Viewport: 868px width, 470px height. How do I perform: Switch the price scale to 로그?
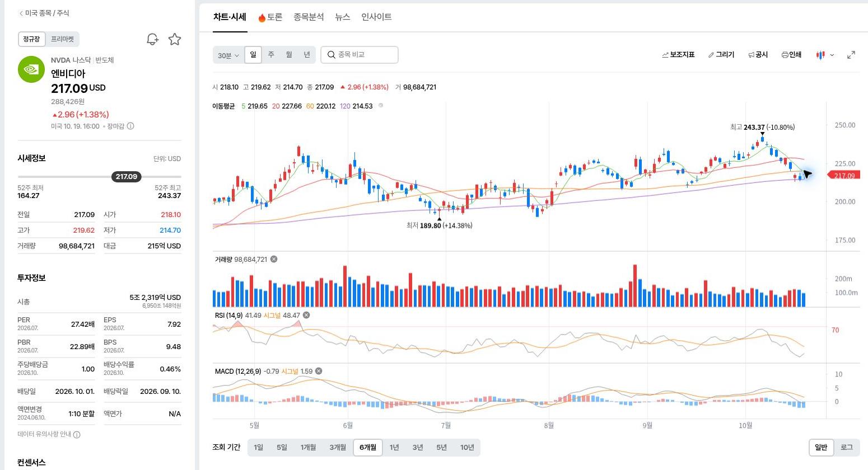[x=847, y=447]
